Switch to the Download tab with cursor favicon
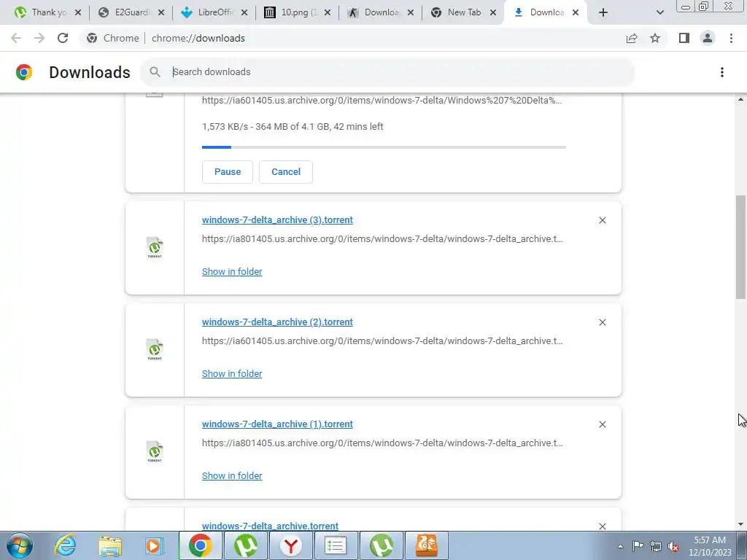This screenshot has height=560, width=747. [373, 12]
